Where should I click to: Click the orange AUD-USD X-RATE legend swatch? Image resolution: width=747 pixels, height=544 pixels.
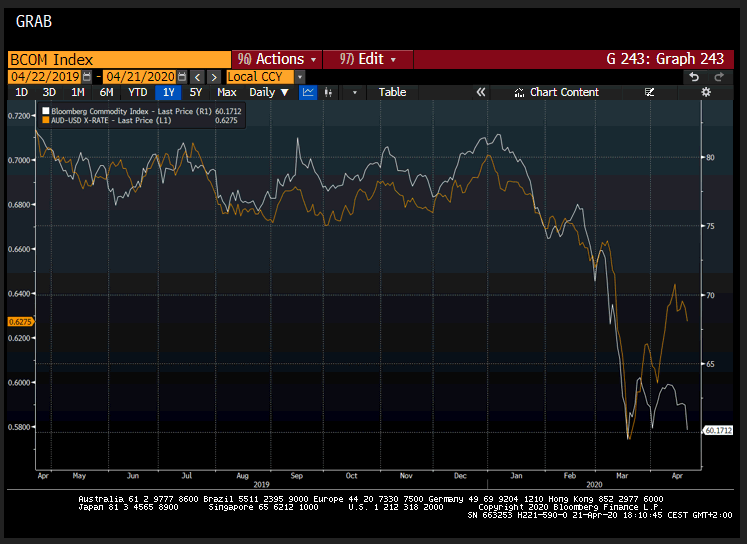[46, 121]
